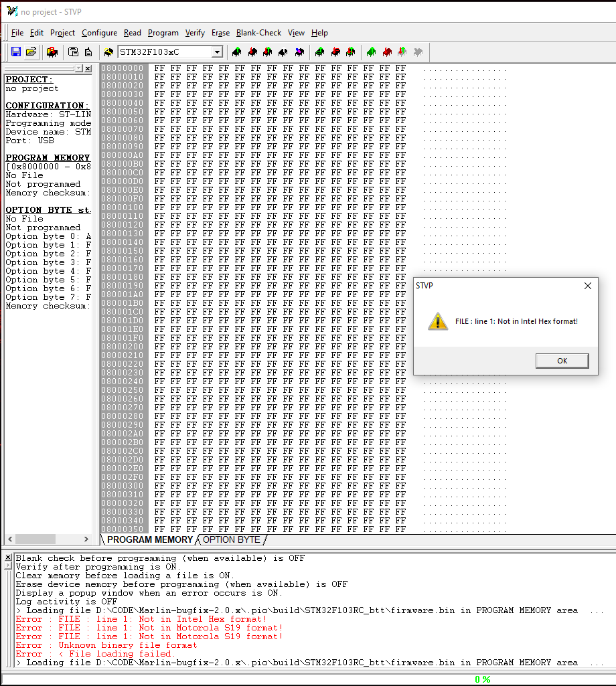Open the Configure menu
616x686 pixels.
99,33
